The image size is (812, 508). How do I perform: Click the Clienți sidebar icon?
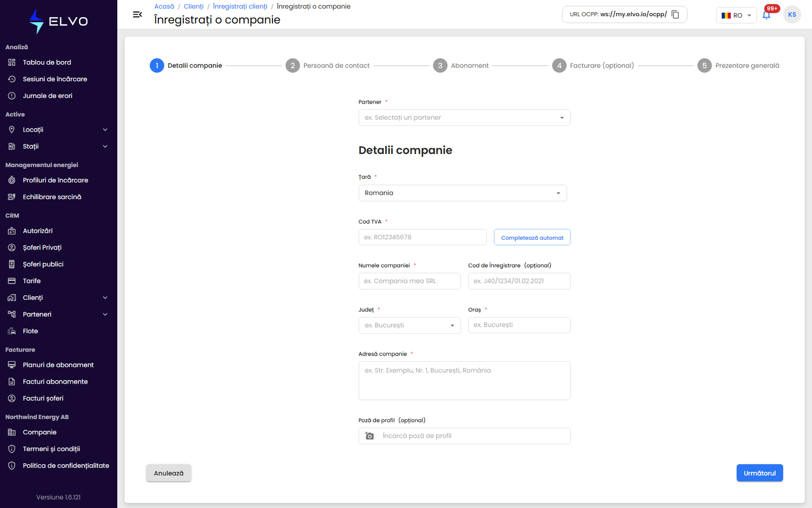pyautogui.click(x=12, y=298)
